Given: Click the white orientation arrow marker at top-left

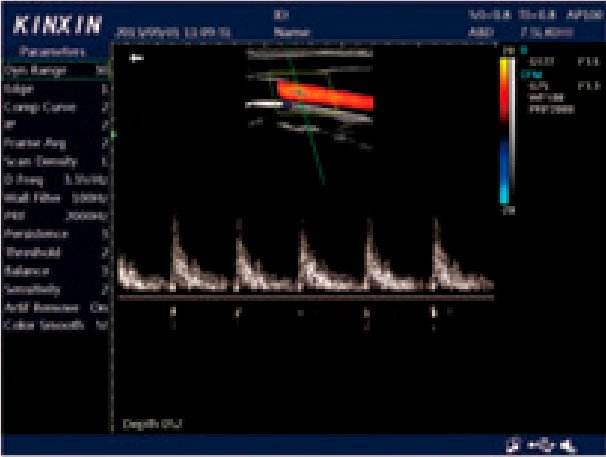Looking at the screenshot, I should [x=137, y=59].
